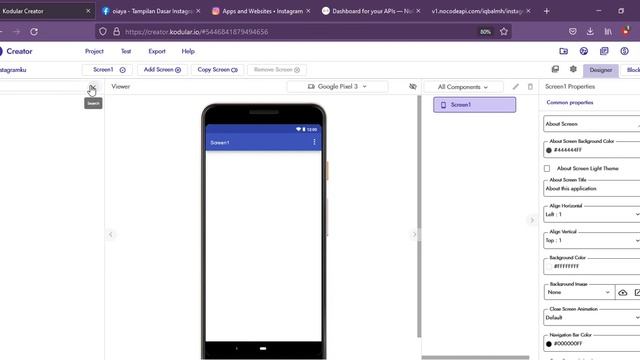Enable About Screen Light Theme checkbox
Image resolution: width=640 pixels, height=360 pixels.
click(x=547, y=168)
